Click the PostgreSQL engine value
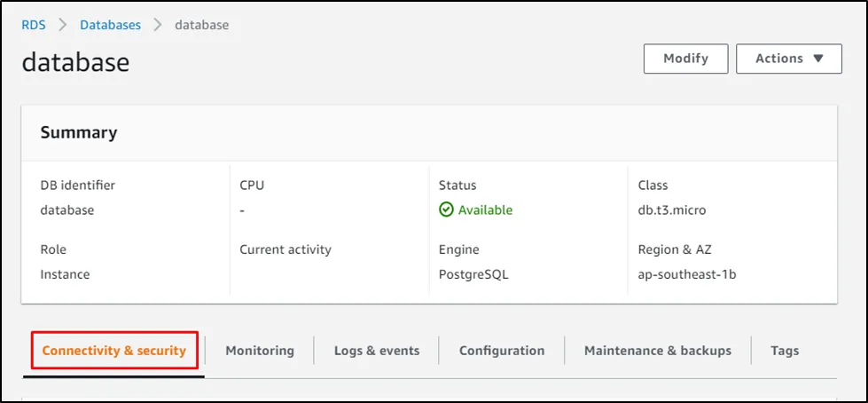This screenshot has width=868, height=403. point(473,274)
